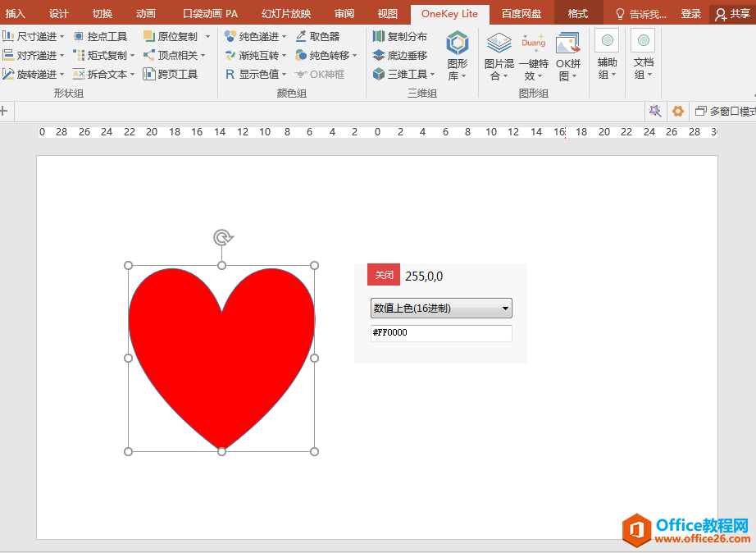756x553 pixels.
Task: Select the 控点工具 control point tool
Action: pos(100,36)
